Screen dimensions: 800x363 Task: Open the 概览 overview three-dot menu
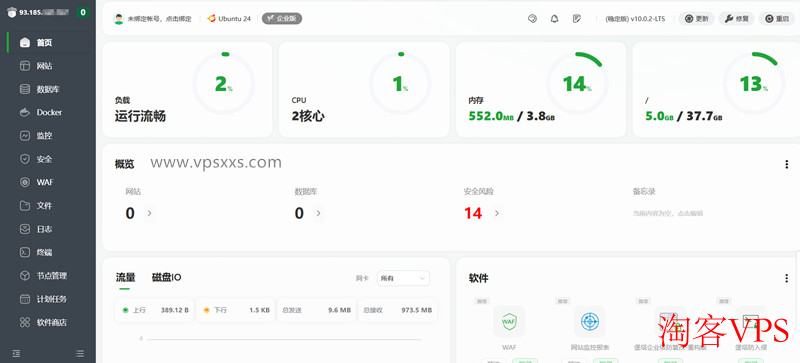[786, 164]
